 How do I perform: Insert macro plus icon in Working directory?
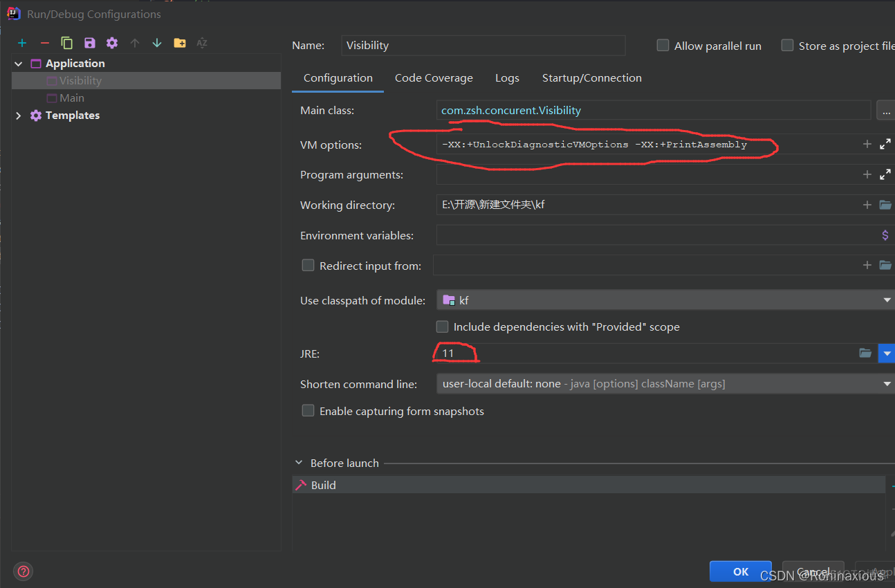tap(867, 205)
